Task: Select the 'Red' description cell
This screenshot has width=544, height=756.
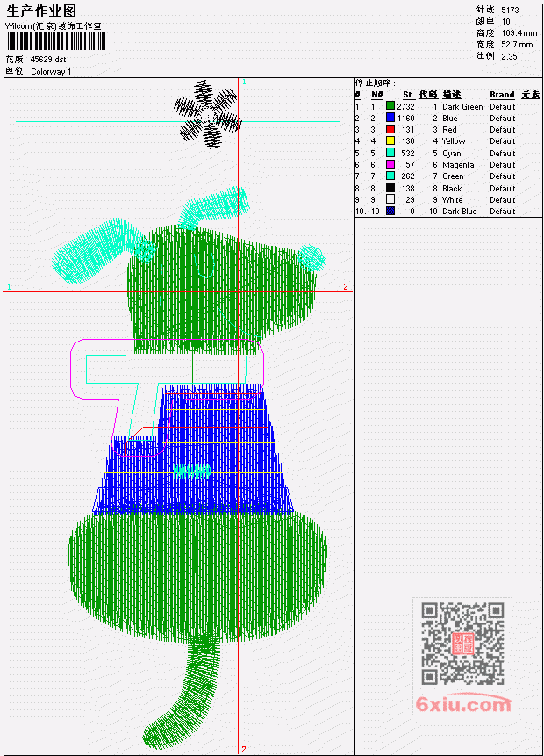Action: 449,130
